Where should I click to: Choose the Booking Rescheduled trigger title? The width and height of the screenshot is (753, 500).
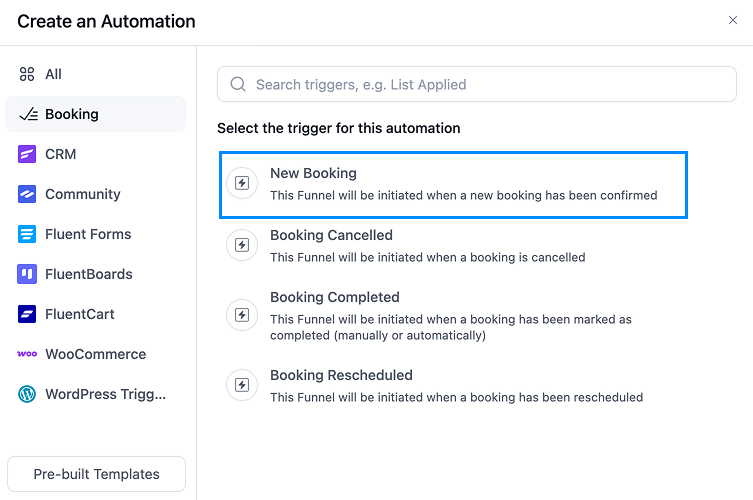341,375
